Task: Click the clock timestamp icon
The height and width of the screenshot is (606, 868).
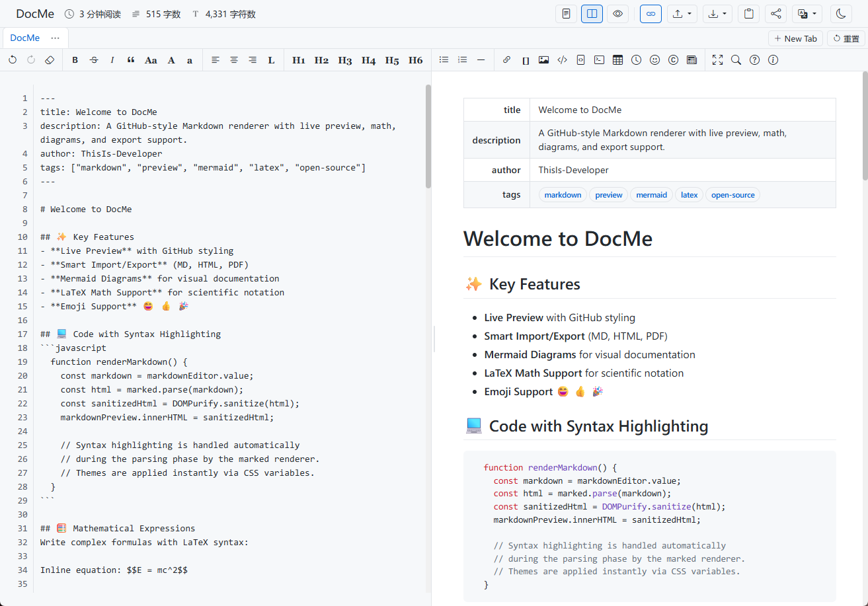Action: point(637,60)
